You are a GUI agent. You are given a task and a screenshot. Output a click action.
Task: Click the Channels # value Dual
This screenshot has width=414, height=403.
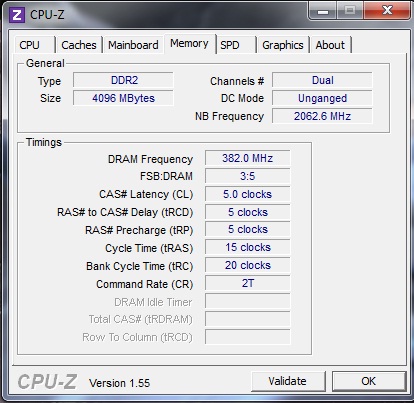pyautogui.click(x=322, y=80)
